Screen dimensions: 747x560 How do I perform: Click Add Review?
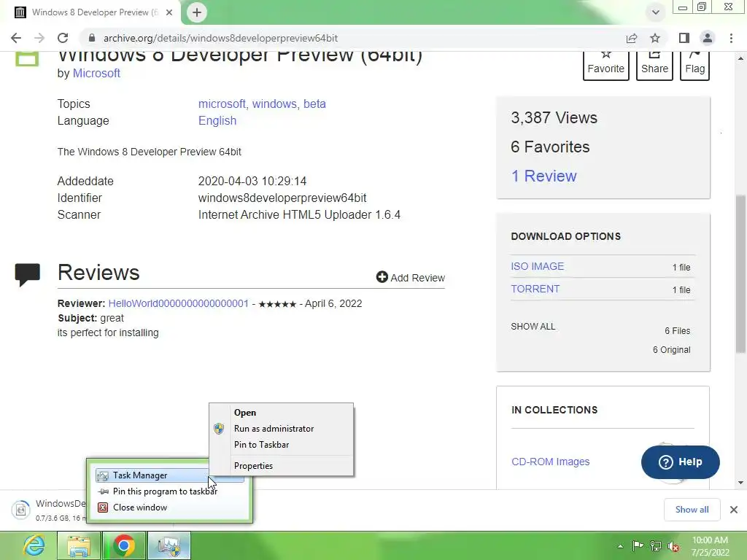[x=411, y=278]
